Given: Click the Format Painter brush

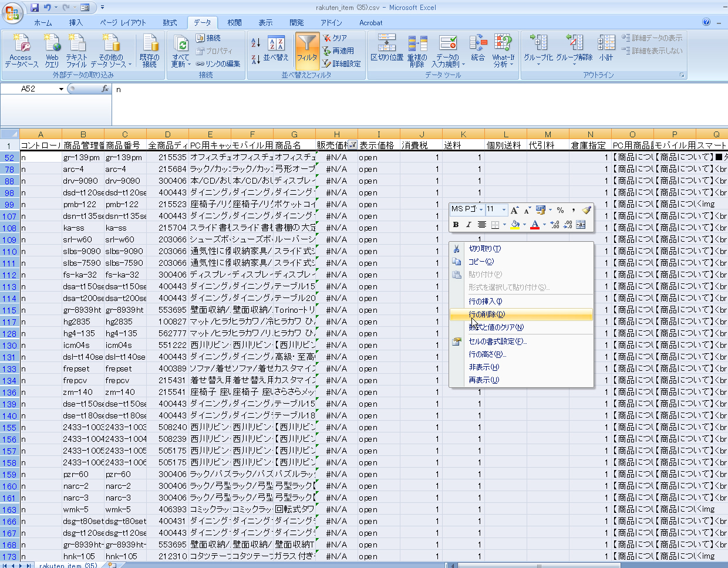Looking at the screenshot, I should [x=585, y=209].
